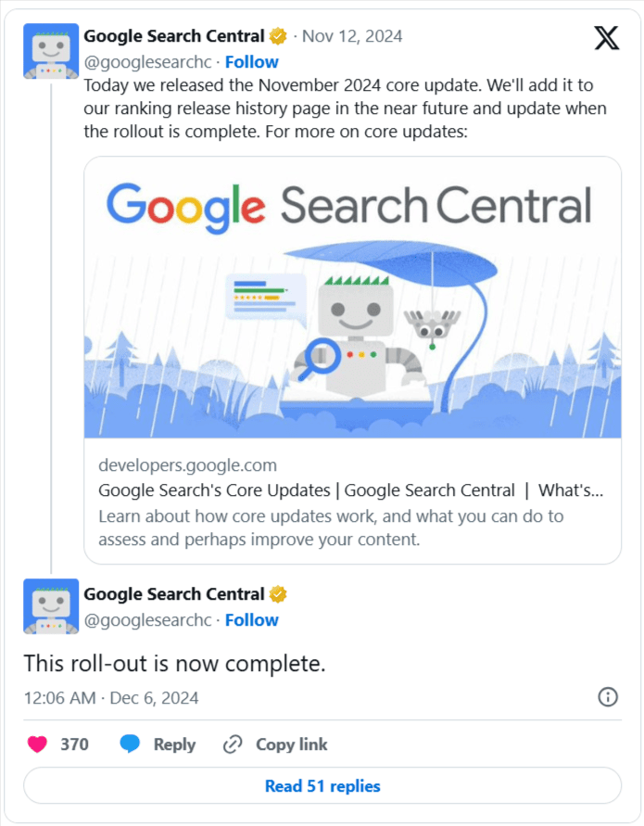Like the tweet with heart icon
Image resolution: width=644 pixels, height=826 pixels.
click(37, 743)
